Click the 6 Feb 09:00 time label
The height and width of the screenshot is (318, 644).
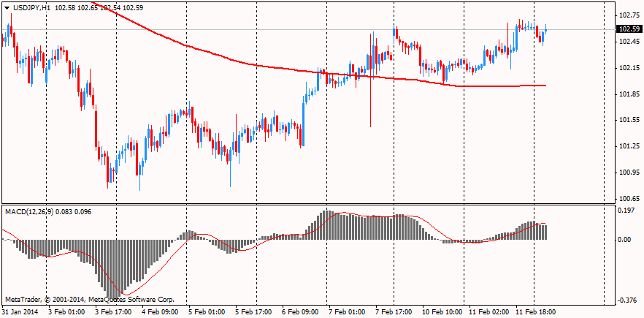(x=301, y=312)
